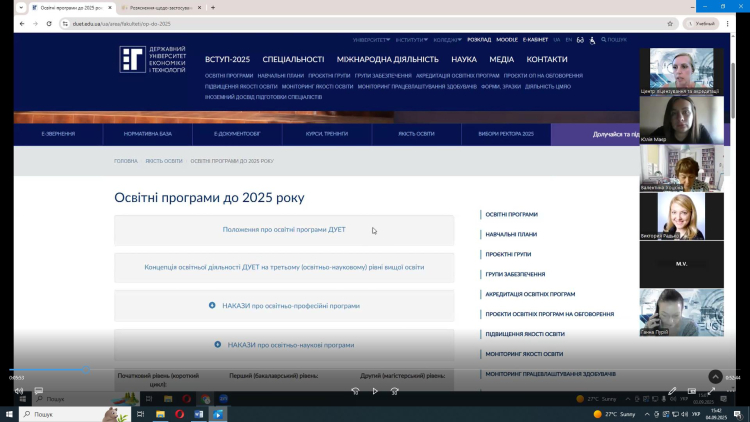Viewport: 750px width, 422px height.
Task: Open Положення про освітні програми ДУЕТ link
Action: click(x=284, y=229)
